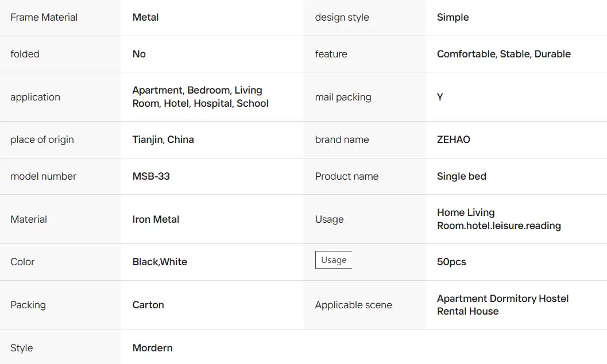Click the Black,White color value

click(x=160, y=262)
